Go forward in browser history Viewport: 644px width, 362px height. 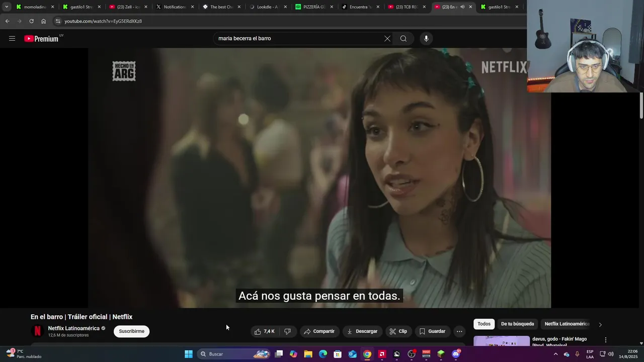point(19,21)
